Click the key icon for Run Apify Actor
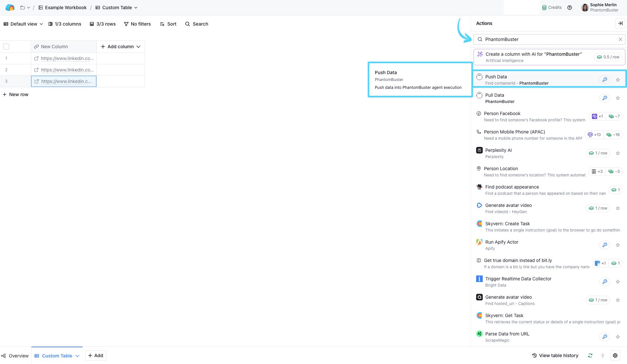This screenshot has width=627, height=364. coord(605,245)
